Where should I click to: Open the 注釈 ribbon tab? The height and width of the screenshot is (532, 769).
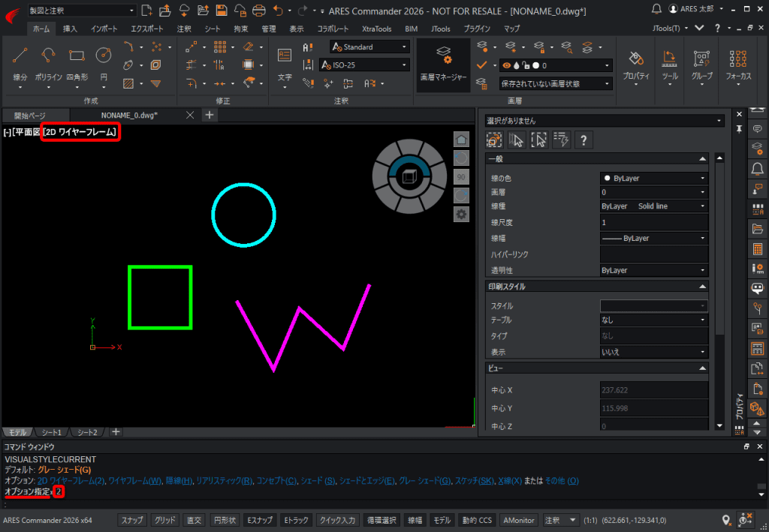click(x=184, y=29)
